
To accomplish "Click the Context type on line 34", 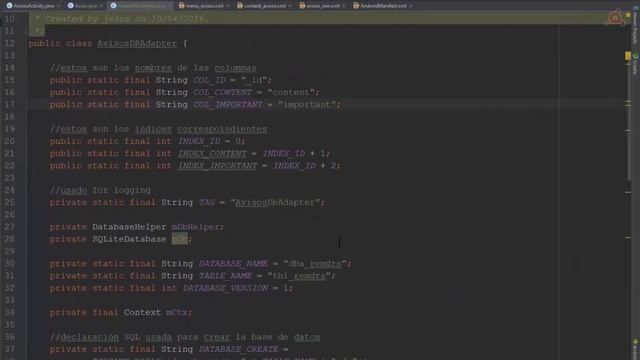I will [x=142, y=313].
